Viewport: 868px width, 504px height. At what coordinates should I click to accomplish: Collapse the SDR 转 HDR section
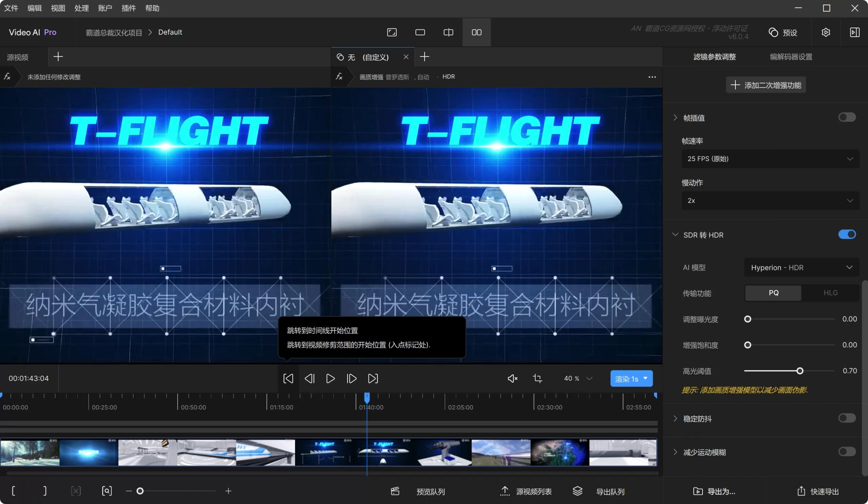pyautogui.click(x=675, y=235)
